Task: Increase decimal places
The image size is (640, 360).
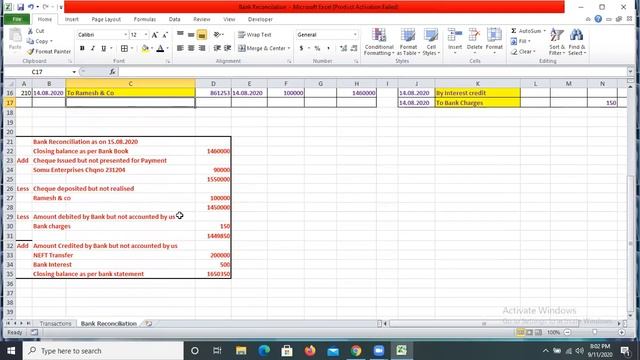Action: coord(343,48)
